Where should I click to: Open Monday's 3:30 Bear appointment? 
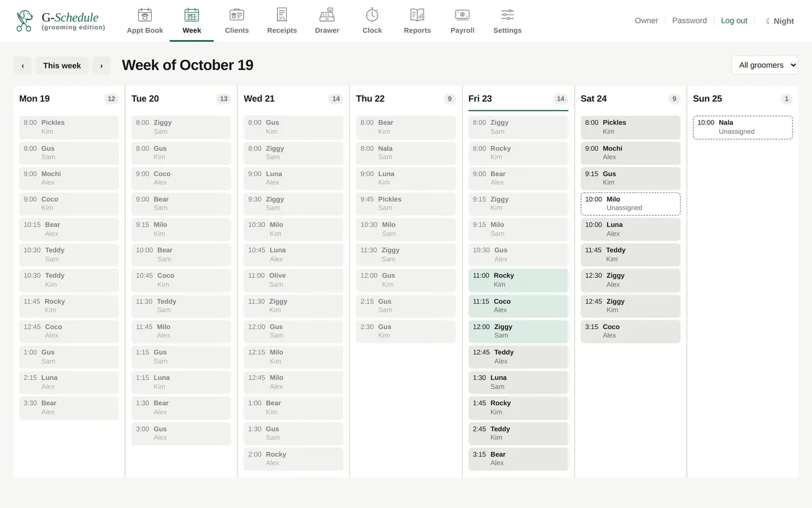click(69, 408)
